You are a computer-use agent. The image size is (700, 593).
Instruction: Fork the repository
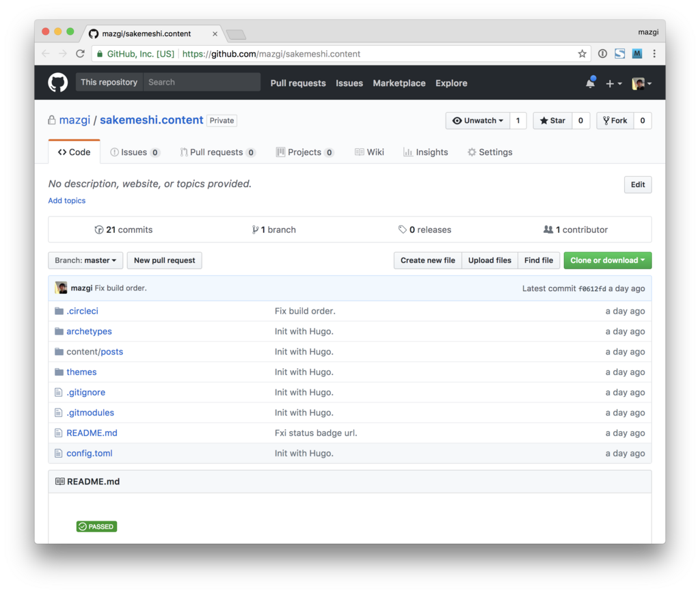(615, 120)
